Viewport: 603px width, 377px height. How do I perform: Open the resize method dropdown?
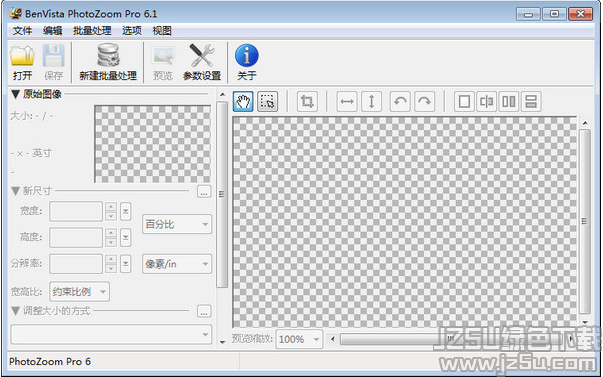(x=111, y=334)
